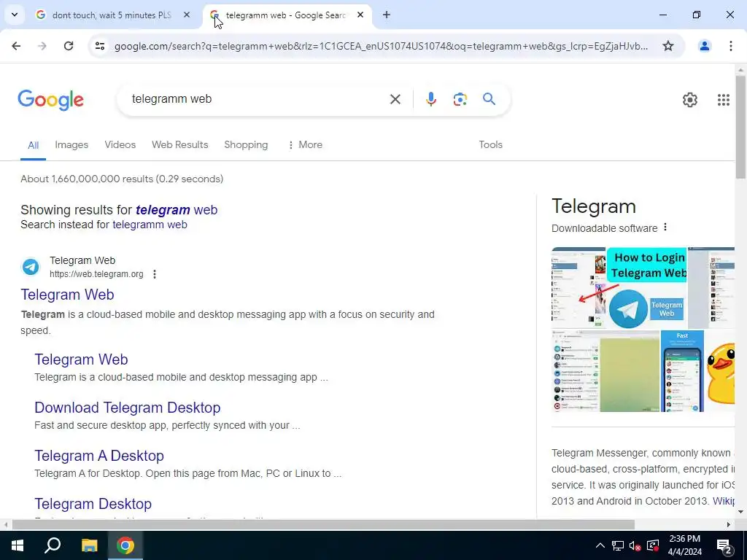Open main 'Telegram Web' result headline
The width and height of the screenshot is (747, 560).
[x=67, y=295]
